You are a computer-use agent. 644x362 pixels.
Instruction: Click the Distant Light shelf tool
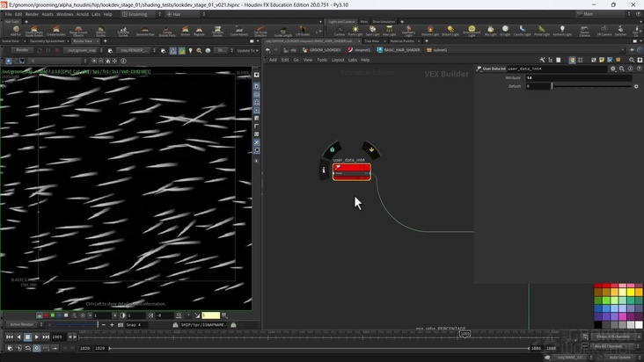pos(450,31)
